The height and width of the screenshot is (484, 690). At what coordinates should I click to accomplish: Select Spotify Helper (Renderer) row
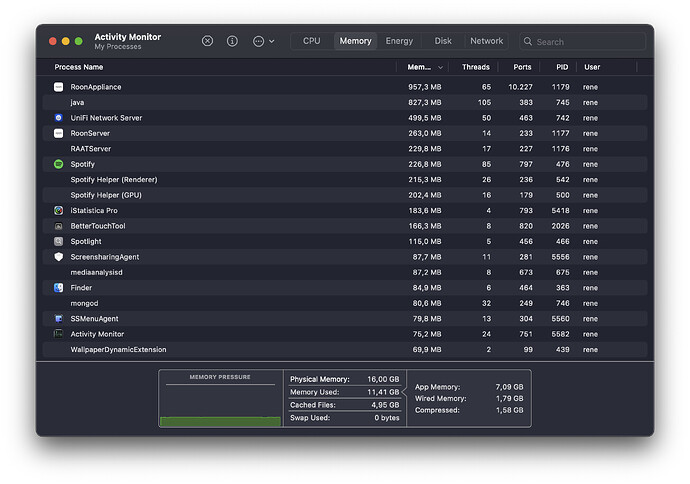[345, 180]
